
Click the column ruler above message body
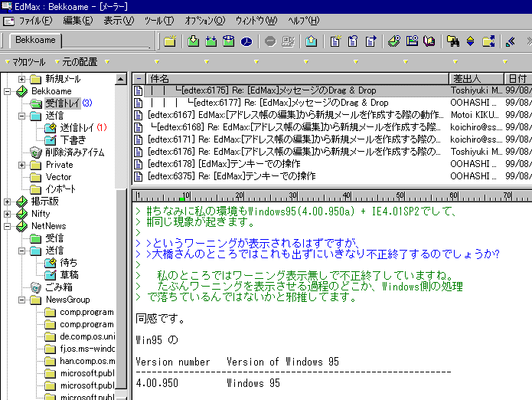[331, 196]
